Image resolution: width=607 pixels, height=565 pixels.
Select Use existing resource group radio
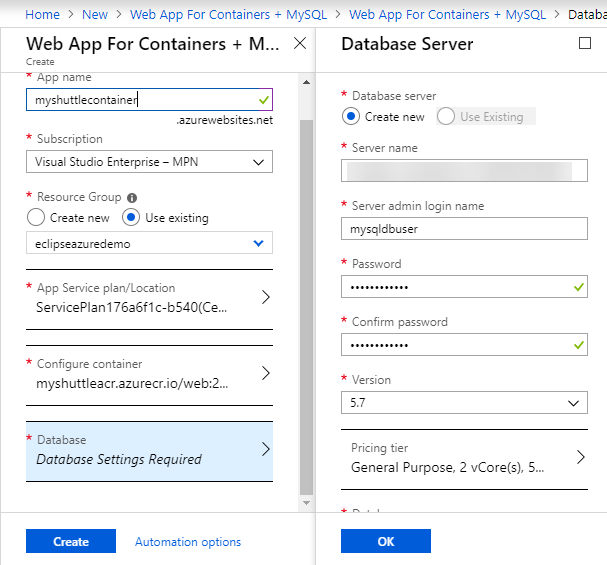click(x=131, y=217)
